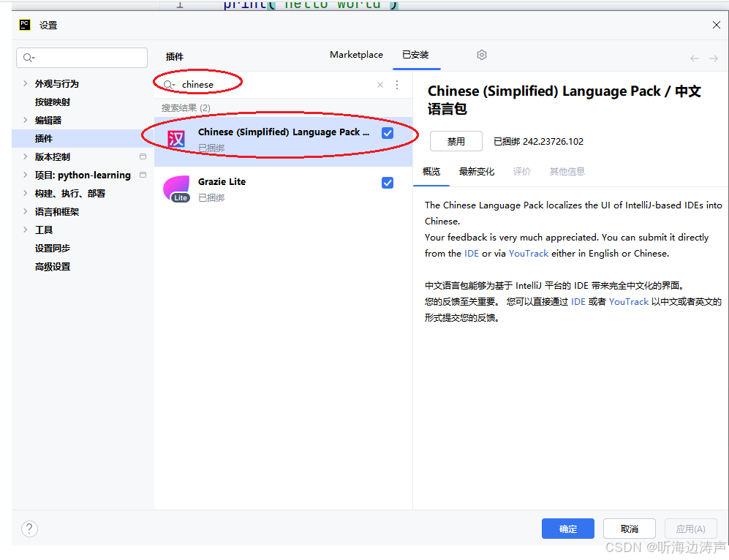Open the IDE link in English description
729x560 pixels.
(472, 253)
